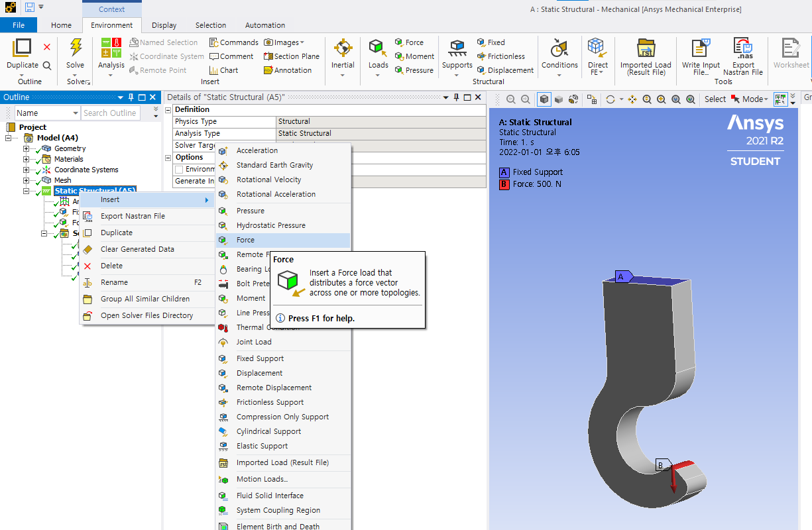
Task: Click Fixed support in ribbon
Action: [x=491, y=42]
